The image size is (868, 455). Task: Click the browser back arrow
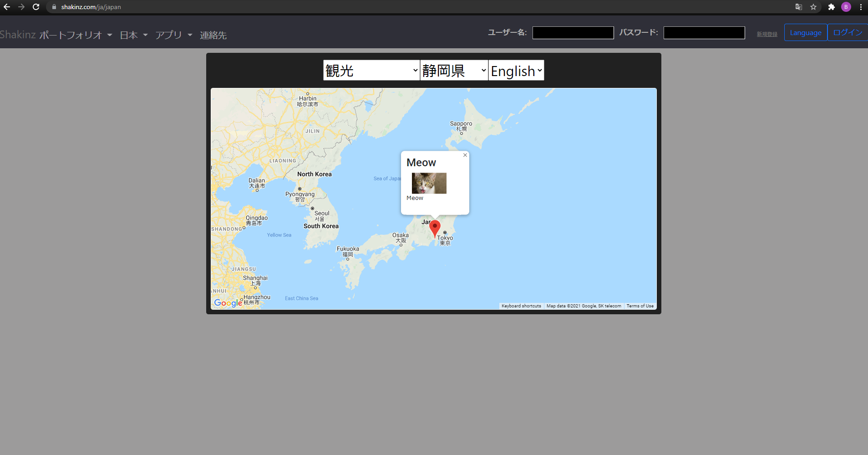coord(7,7)
